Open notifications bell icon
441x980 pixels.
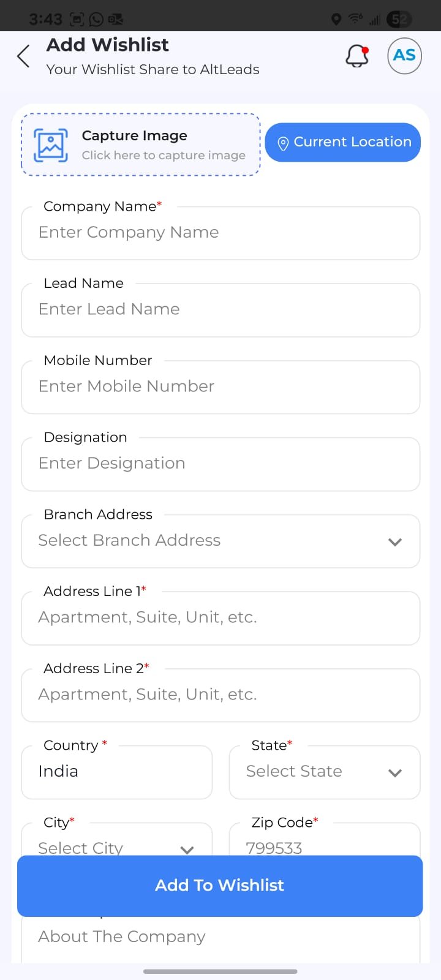pos(357,56)
